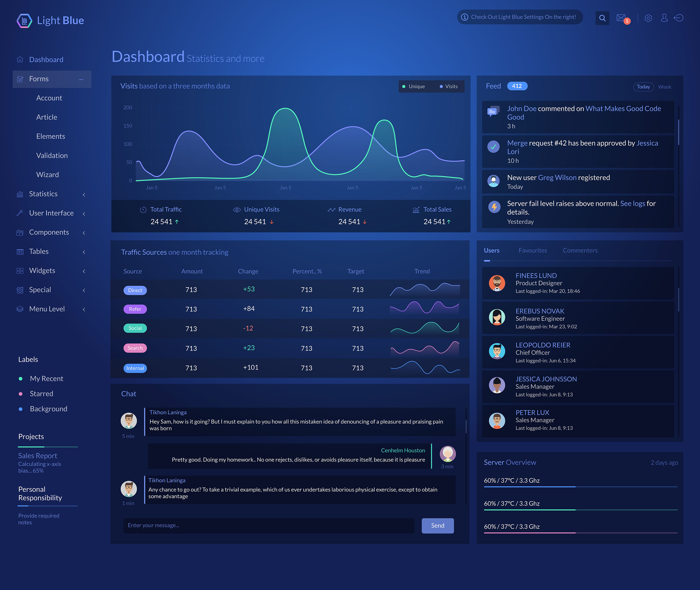Click the info icon in header notice

point(465,17)
